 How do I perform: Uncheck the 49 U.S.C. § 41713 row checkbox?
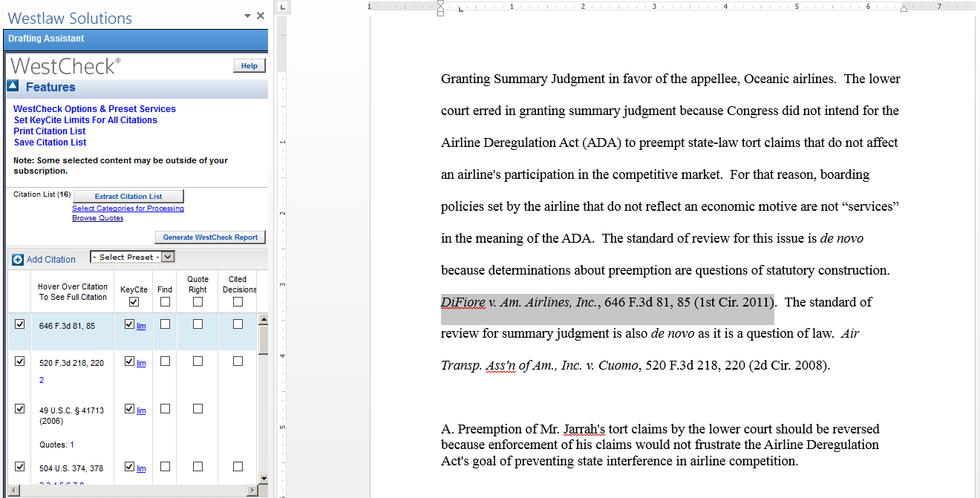click(x=20, y=408)
